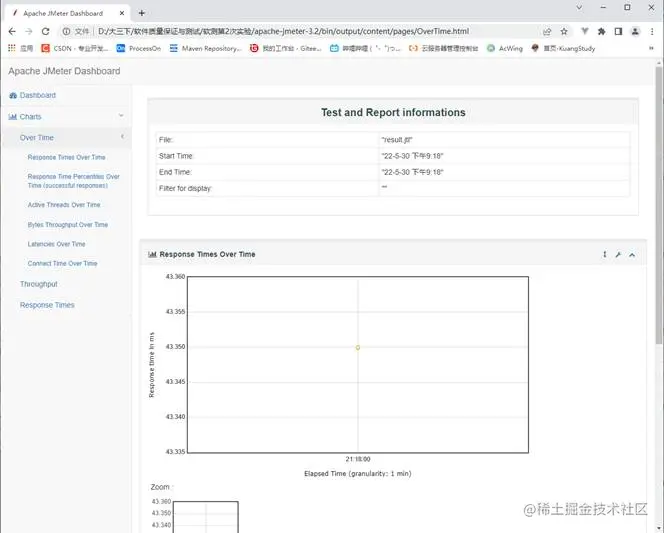Go forward in browser history
Screen dimensions: 664x533
pos(28,31)
